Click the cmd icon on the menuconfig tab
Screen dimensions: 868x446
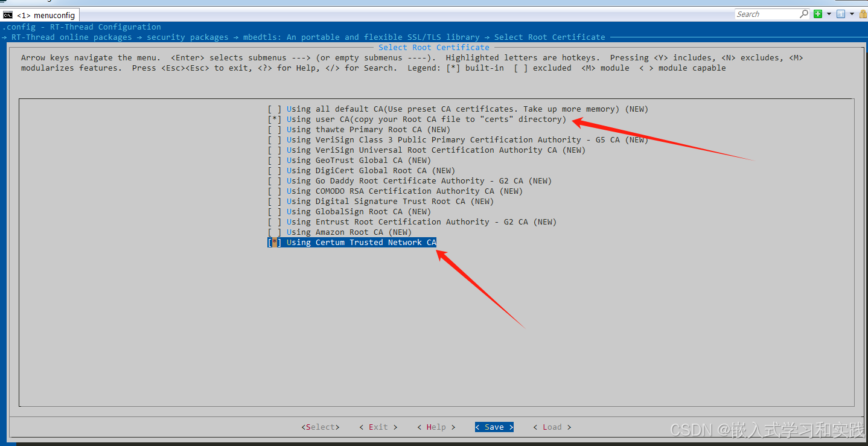coord(8,14)
